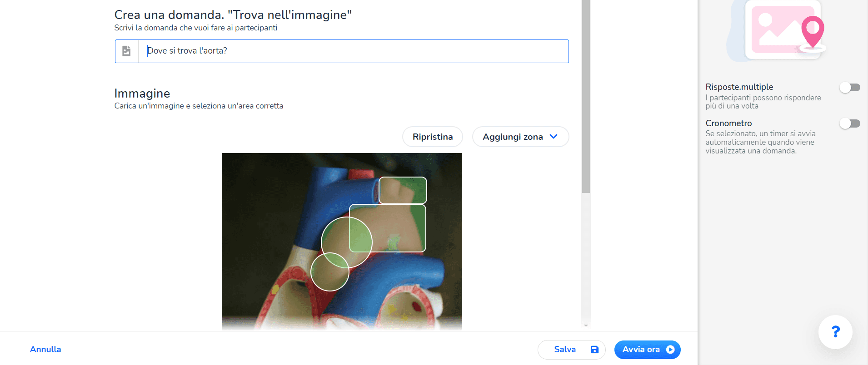Open the question mark help bubble

point(835,332)
